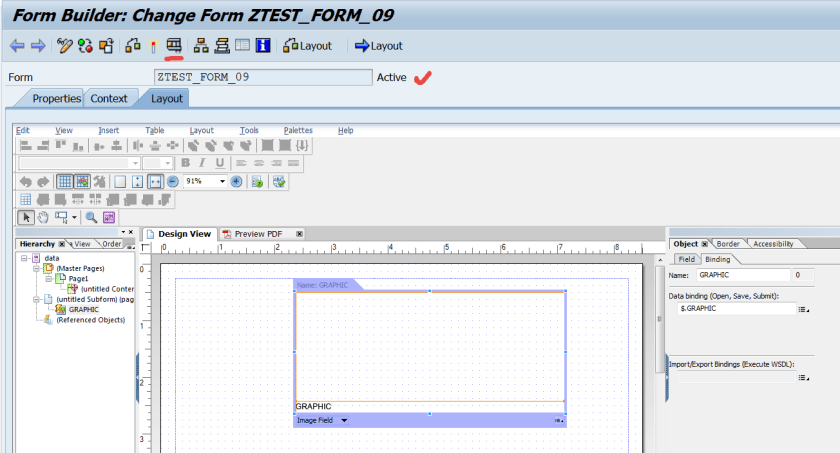Switch to the Field sub-tab

(686, 259)
